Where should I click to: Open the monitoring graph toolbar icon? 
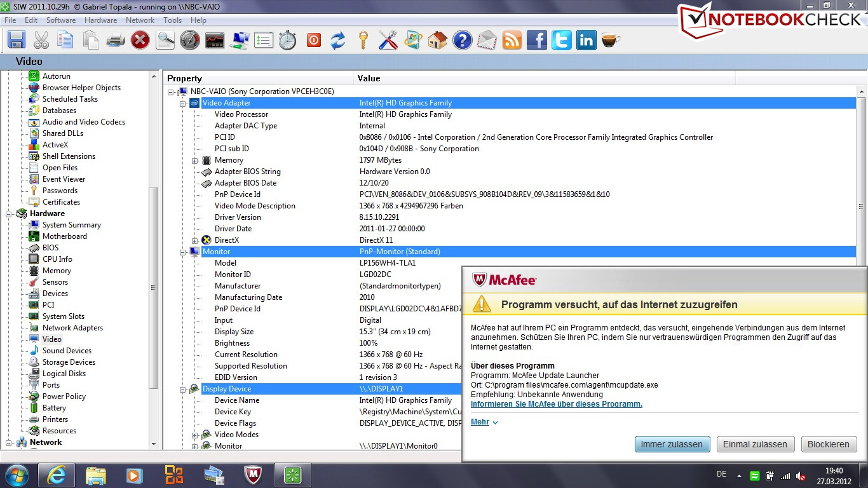[x=215, y=40]
